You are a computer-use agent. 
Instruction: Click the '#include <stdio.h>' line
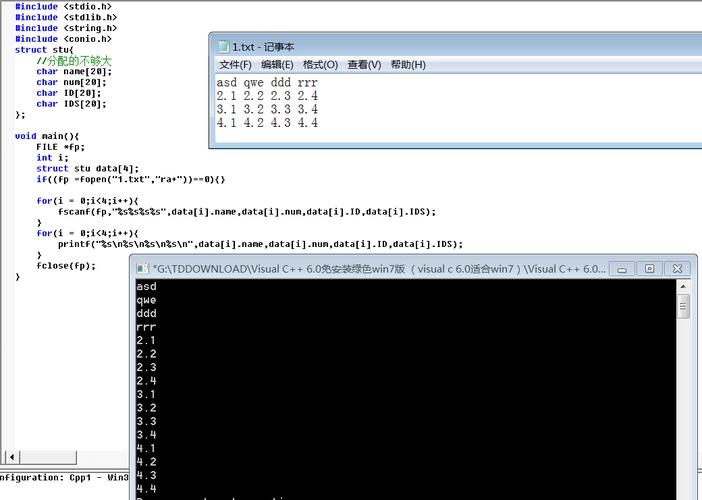pos(63,6)
